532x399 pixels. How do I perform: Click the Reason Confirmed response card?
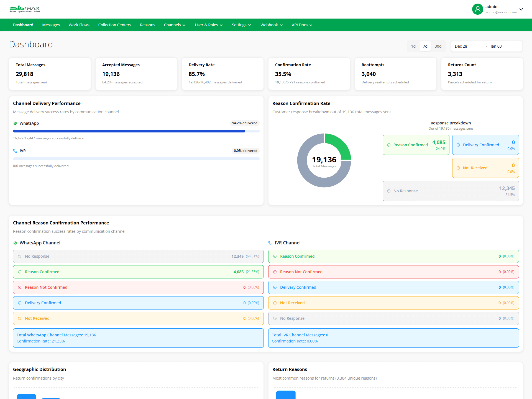[416, 145]
